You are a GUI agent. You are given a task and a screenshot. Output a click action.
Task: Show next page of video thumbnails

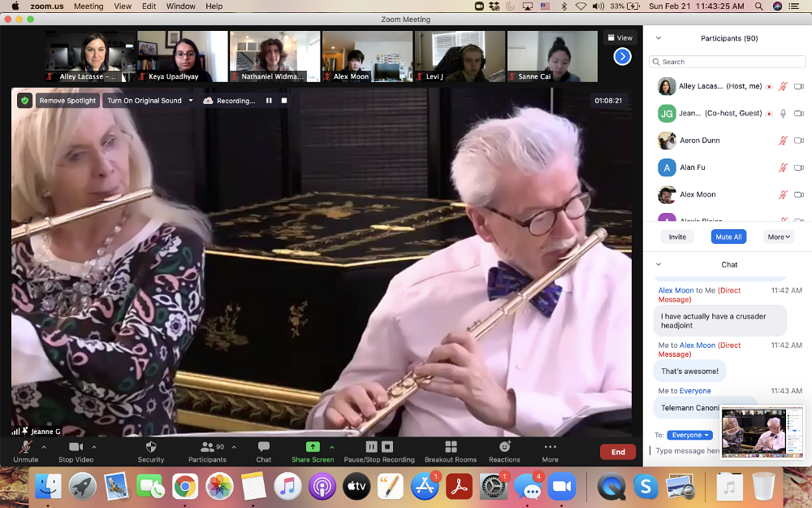[x=622, y=57]
